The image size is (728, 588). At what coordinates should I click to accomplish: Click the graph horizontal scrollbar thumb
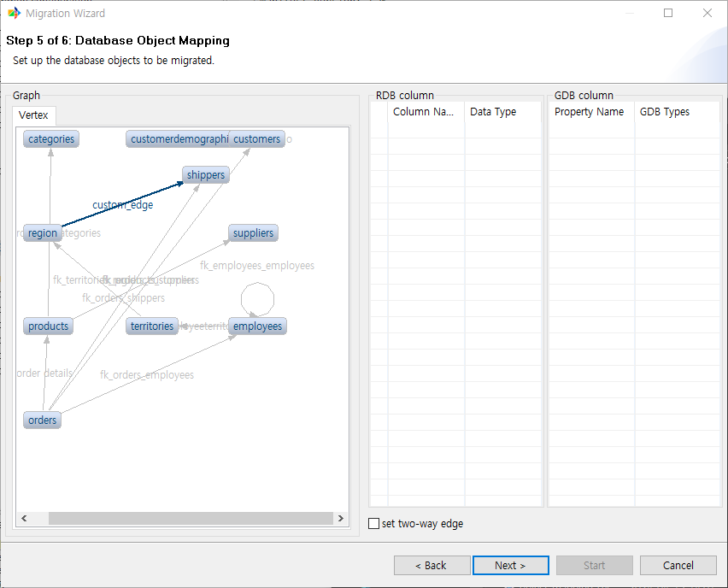[190, 519]
